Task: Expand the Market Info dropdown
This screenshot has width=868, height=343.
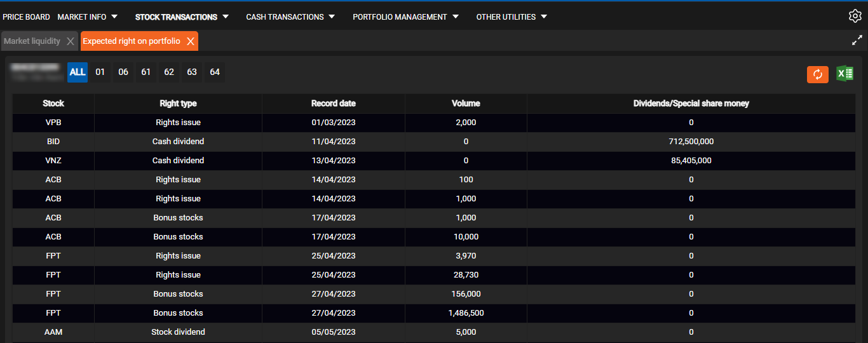Action: [88, 17]
